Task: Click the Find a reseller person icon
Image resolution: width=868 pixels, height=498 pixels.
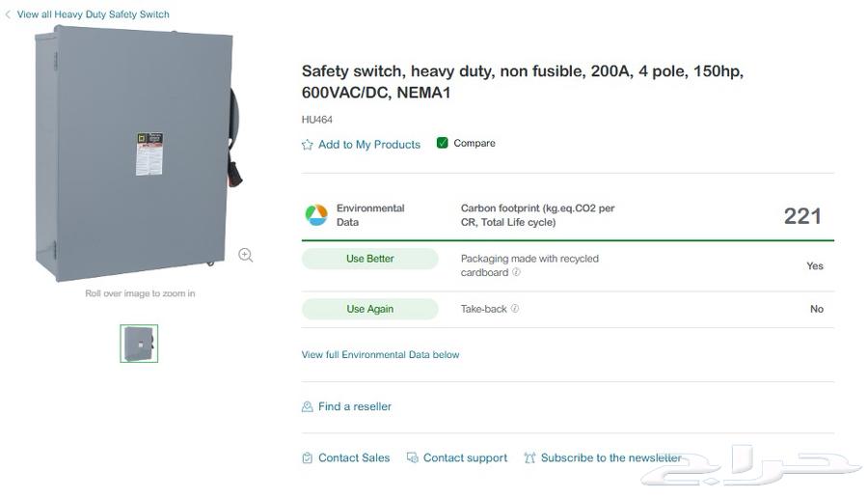Action: coord(308,407)
